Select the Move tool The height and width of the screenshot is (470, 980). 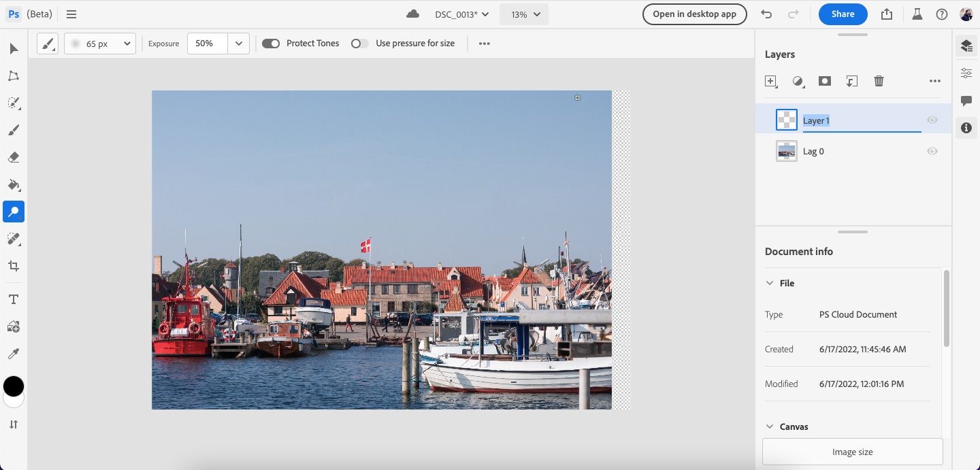(14, 49)
